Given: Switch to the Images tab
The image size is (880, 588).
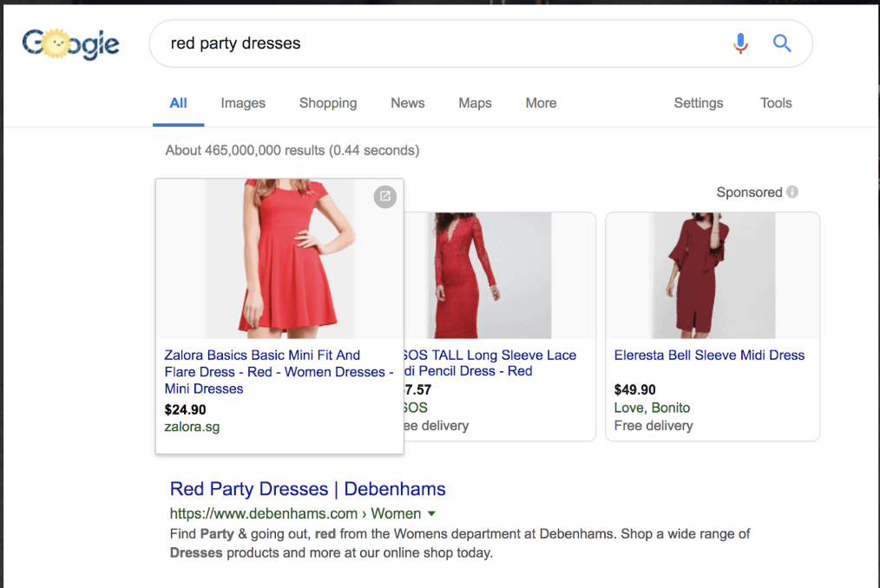Looking at the screenshot, I should [243, 103].
